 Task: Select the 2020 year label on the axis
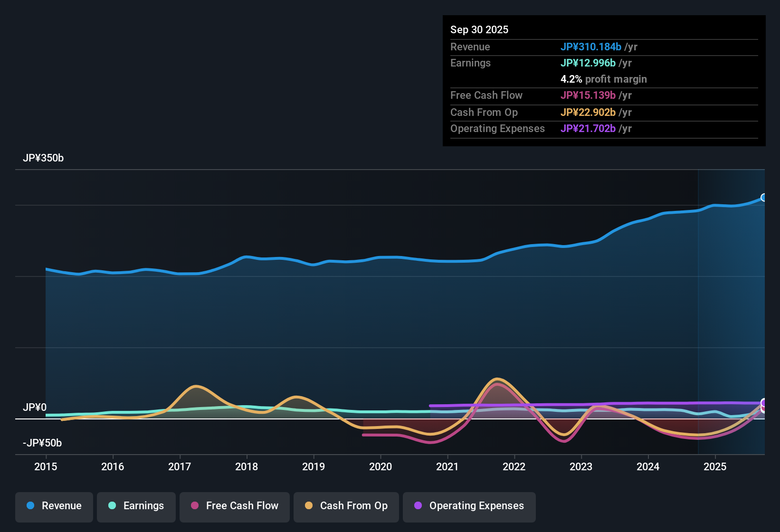380,467
